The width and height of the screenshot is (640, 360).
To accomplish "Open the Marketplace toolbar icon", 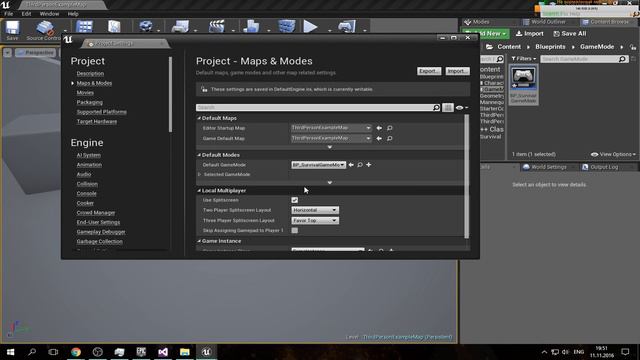I will [114, 27].
